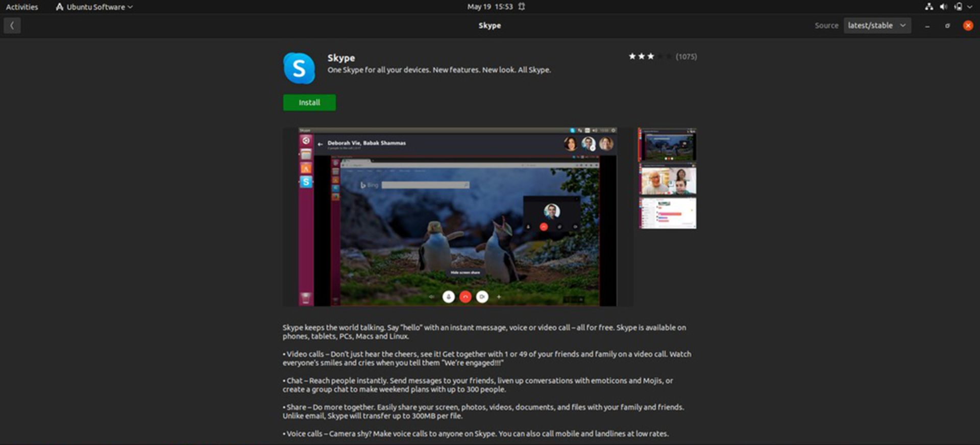
Task: Click the Source label in header
Action: 826,26
